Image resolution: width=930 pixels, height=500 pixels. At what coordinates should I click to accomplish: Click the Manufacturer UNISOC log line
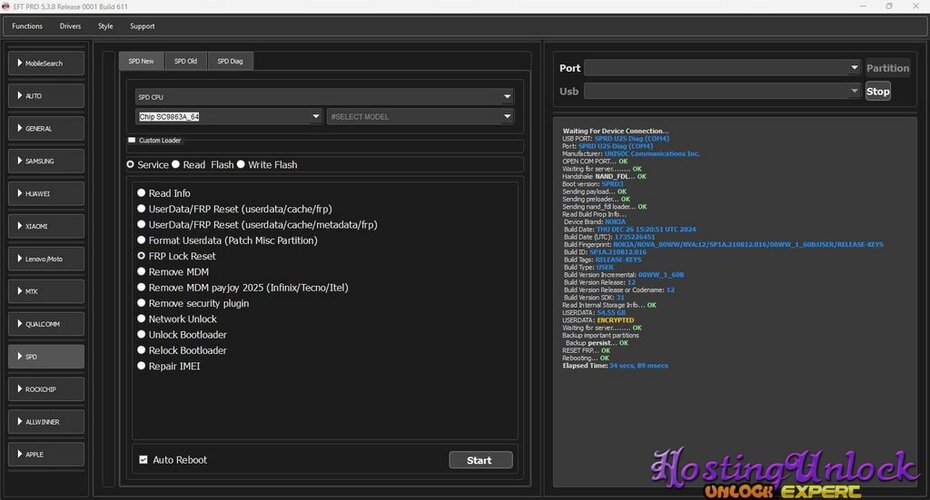pyautogui.click(x=630, y=154)
